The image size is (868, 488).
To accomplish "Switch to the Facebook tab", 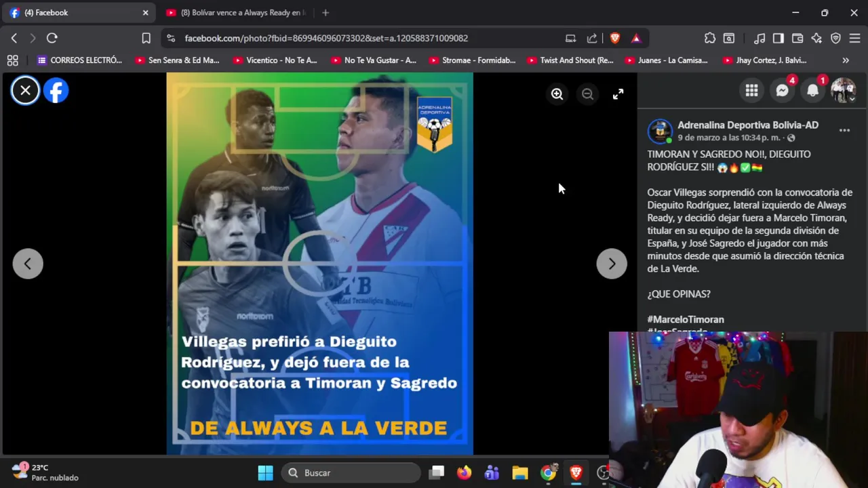I will click(x=78, y=12).
